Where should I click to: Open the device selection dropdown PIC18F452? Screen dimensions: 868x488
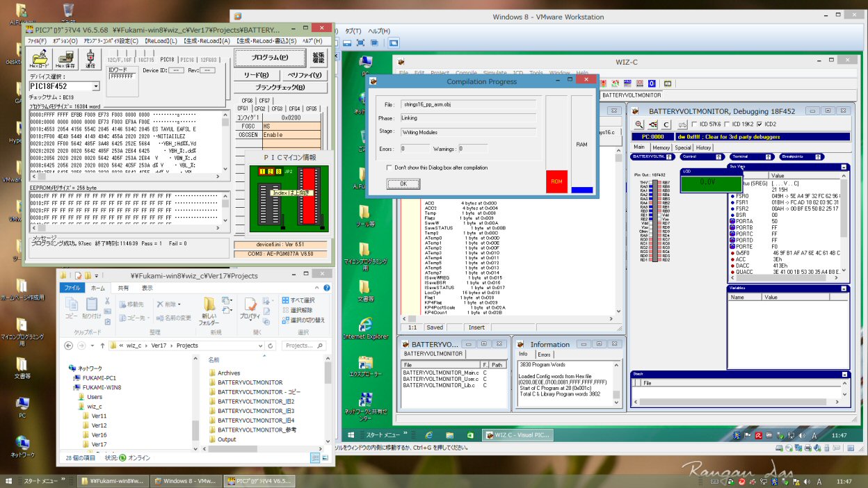coord(96,86)
